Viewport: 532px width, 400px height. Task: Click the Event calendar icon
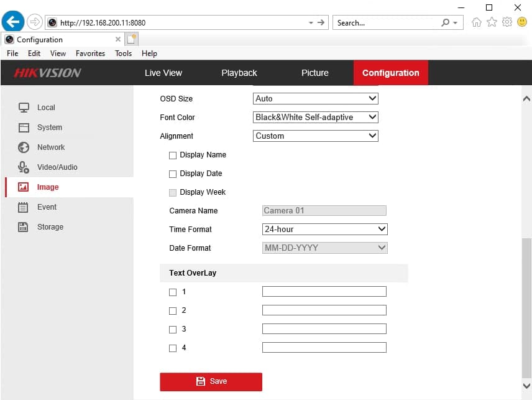pos(24,207)
